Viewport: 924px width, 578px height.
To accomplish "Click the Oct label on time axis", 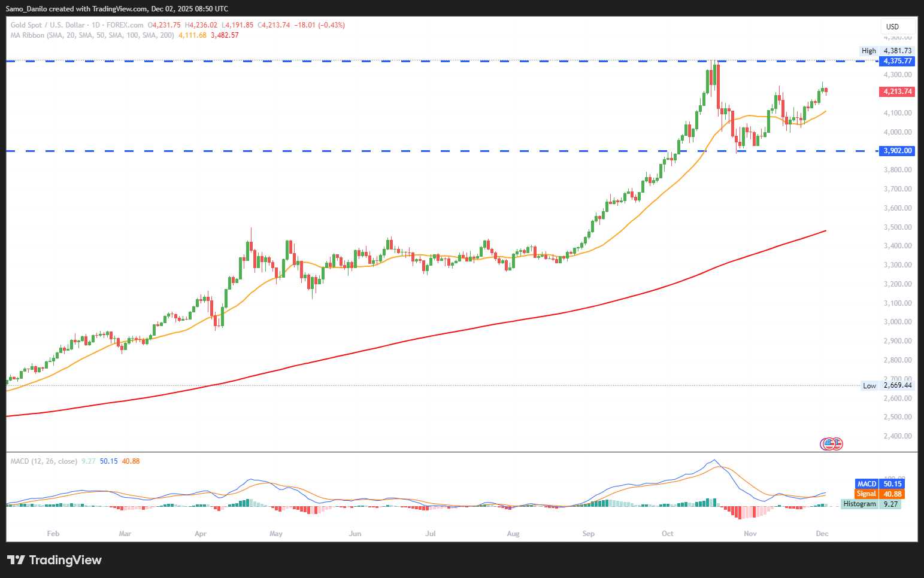I will click(x=667, y=534).
